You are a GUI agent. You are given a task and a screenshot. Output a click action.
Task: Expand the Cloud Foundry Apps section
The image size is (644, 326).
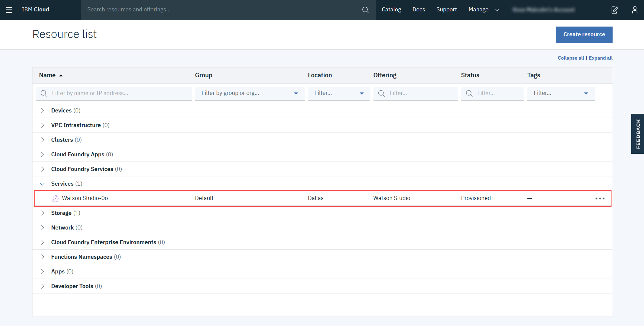coord(43,154)
